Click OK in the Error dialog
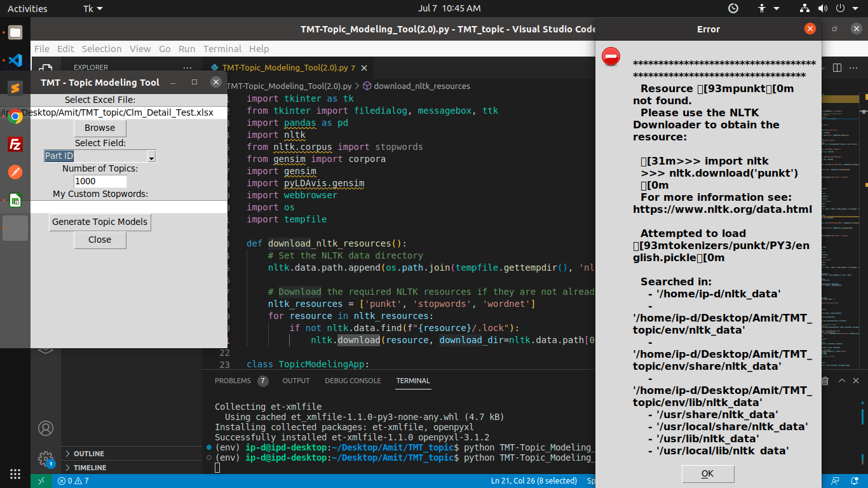Screen dimensions: 868x488 [707, 473]
